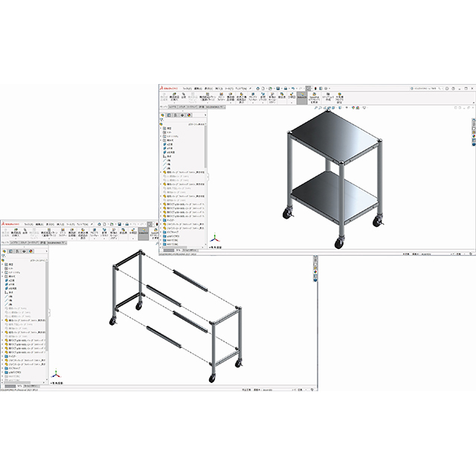Toggle Instant3D in the assembled cart window
Image resolution: width=476 pixels, height=476 pixels.
302,98
